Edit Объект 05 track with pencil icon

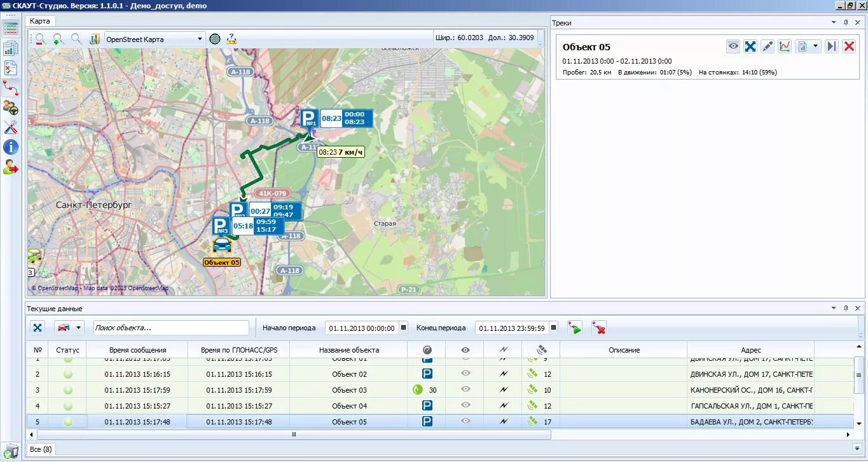[768, 46]
